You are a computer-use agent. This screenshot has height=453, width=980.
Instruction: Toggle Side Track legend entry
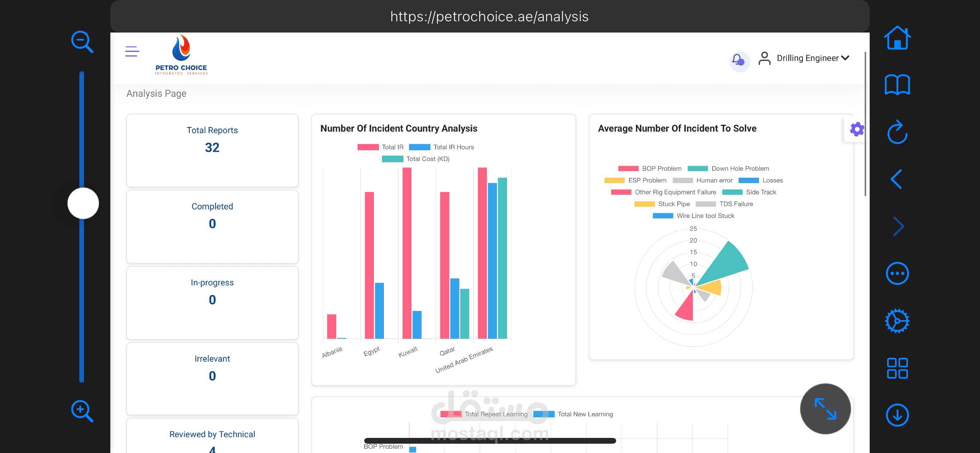pyautogui.click(x=749, y=192)
